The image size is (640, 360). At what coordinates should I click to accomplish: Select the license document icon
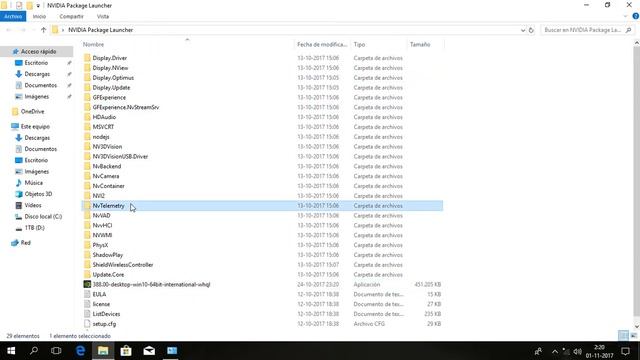click(x=87, y=304)
